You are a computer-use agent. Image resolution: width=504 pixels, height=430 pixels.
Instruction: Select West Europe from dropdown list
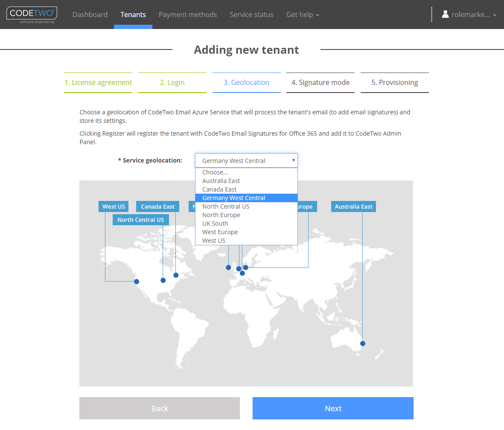click(x=246, y=232)
